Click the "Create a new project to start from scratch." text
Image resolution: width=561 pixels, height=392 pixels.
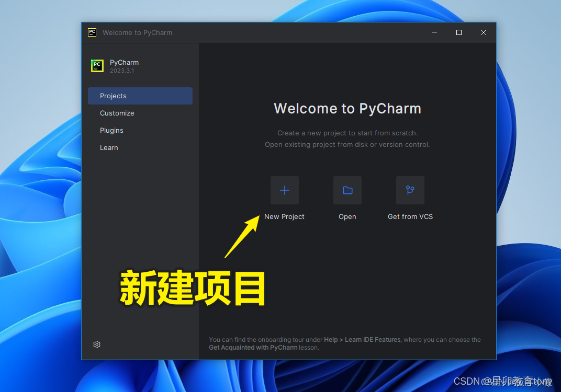coord(347,133)
